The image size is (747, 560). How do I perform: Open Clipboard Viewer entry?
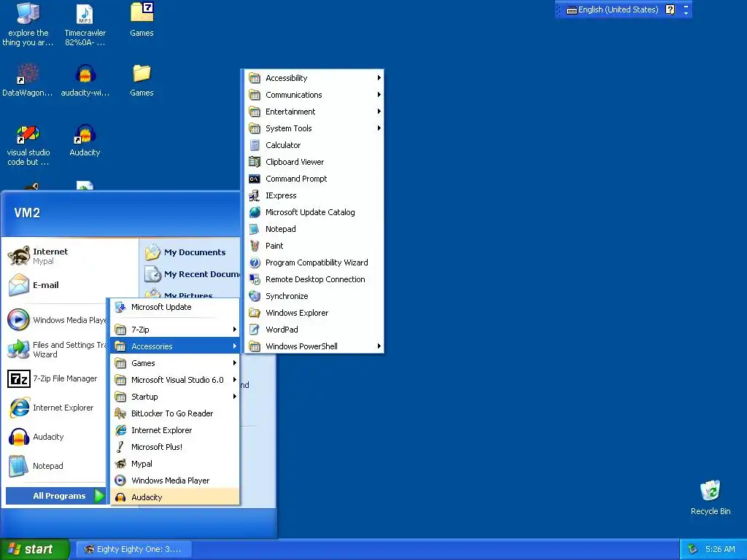coord(314,162)
